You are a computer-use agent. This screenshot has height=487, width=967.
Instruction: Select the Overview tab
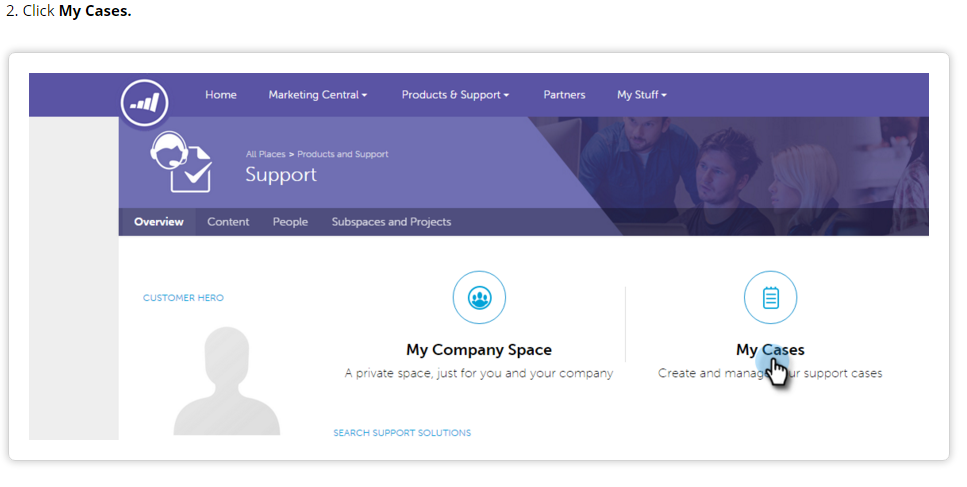tap(159, 222)
